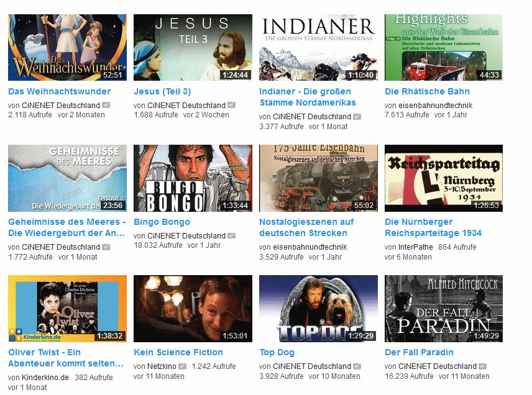532x395 pixels.
Task: Visit CiNENET Deutschland channel under Top Dog
Action: coord(312,366)
